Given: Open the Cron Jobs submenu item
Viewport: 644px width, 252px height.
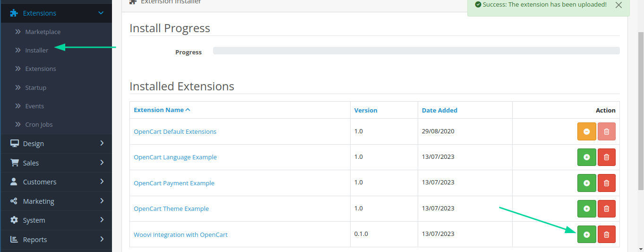Looking at the screenshot, I should click(39, 124).
